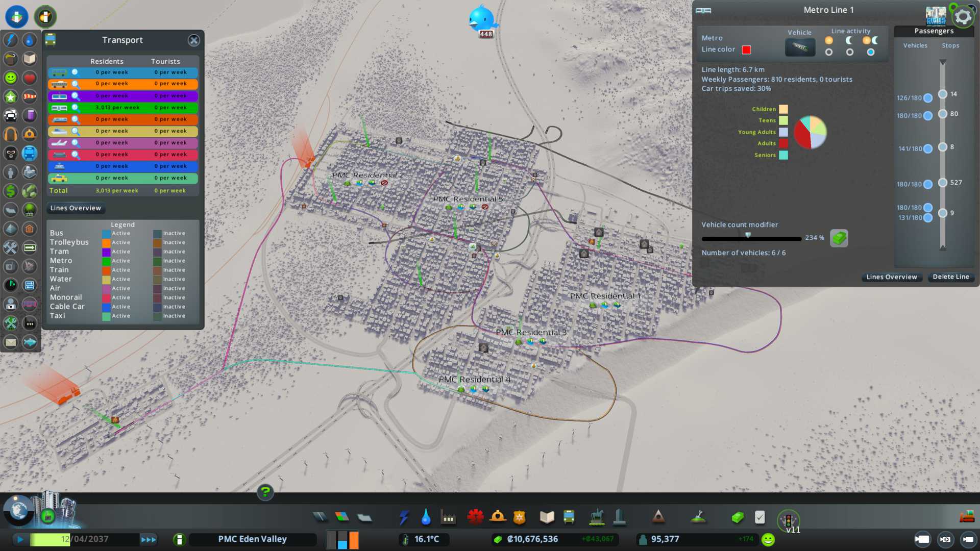Click Delete Line button
The width and height of the screenshot is (980, 551).
(x=950, y=277)
